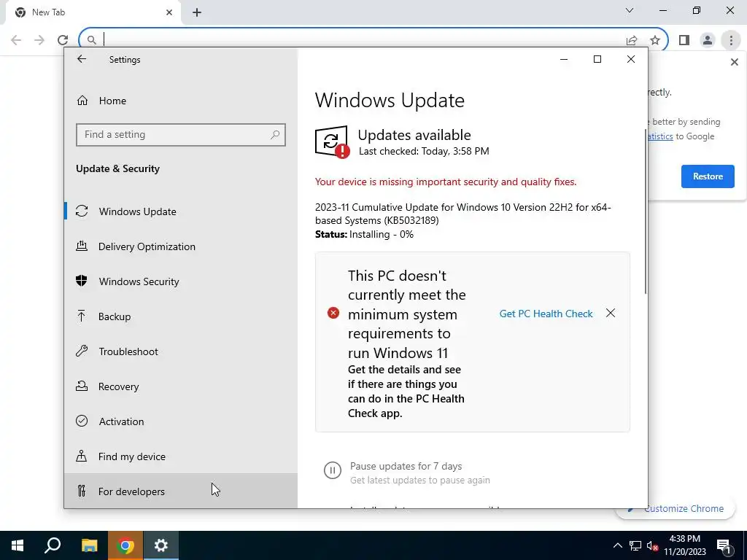
Task: Click Settings gear in taskbar
Action: [161, 545]
